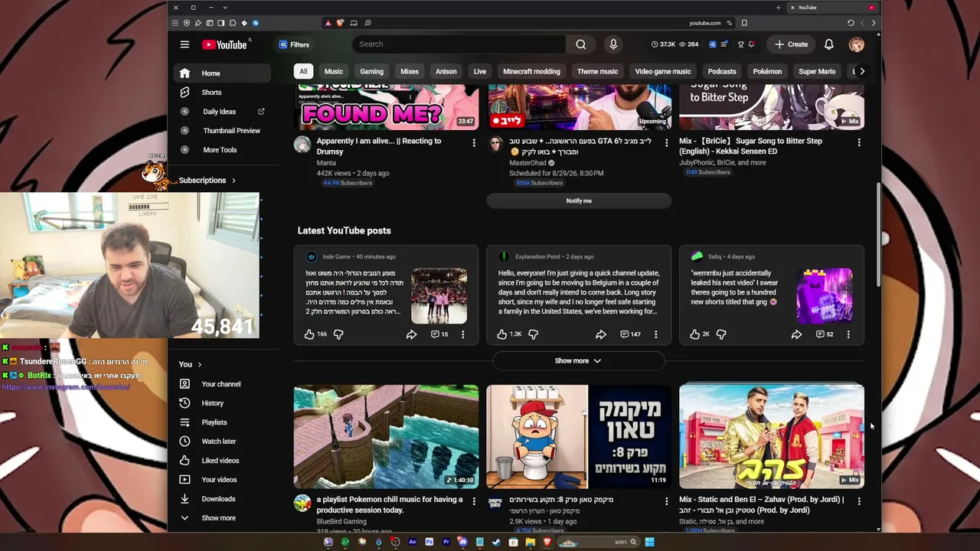Open Downloads in the sidebar
980x551 pixels.
(222, 499)
